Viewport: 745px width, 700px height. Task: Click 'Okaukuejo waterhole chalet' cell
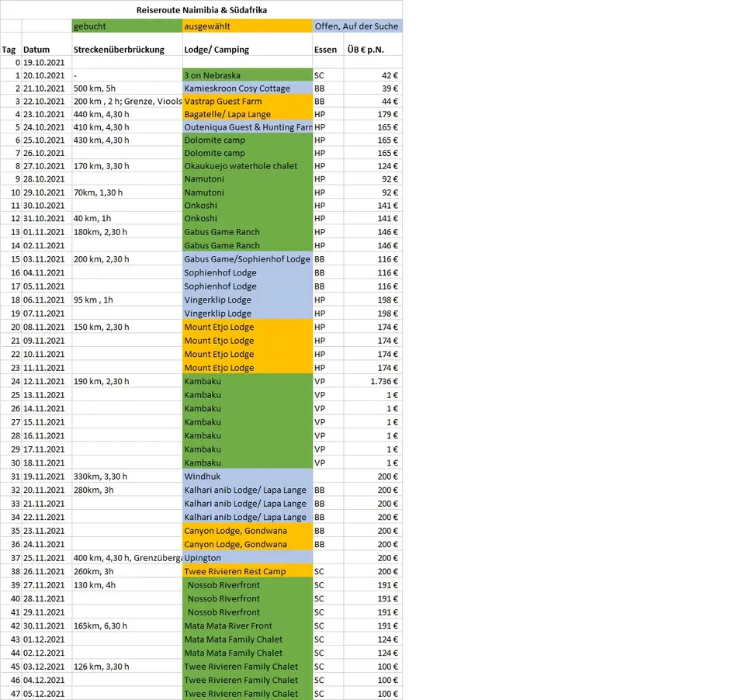coord(248,166)
